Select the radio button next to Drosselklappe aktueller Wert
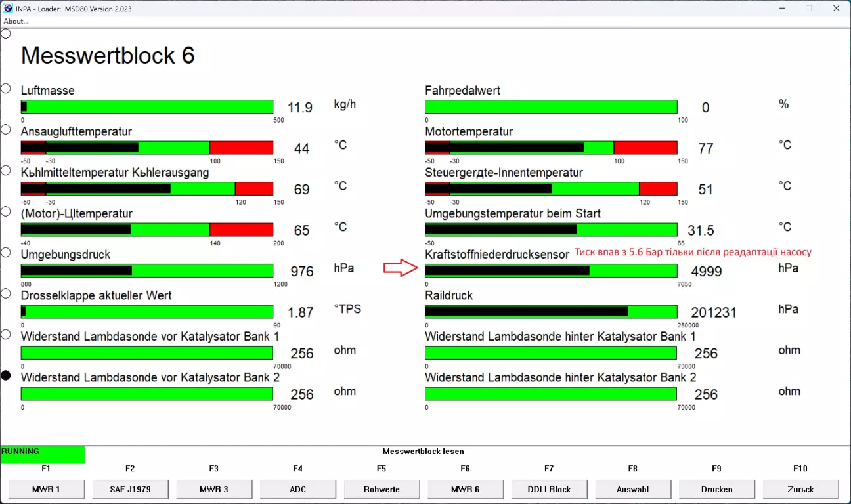851x504 pixels. (x=6, y=293)
